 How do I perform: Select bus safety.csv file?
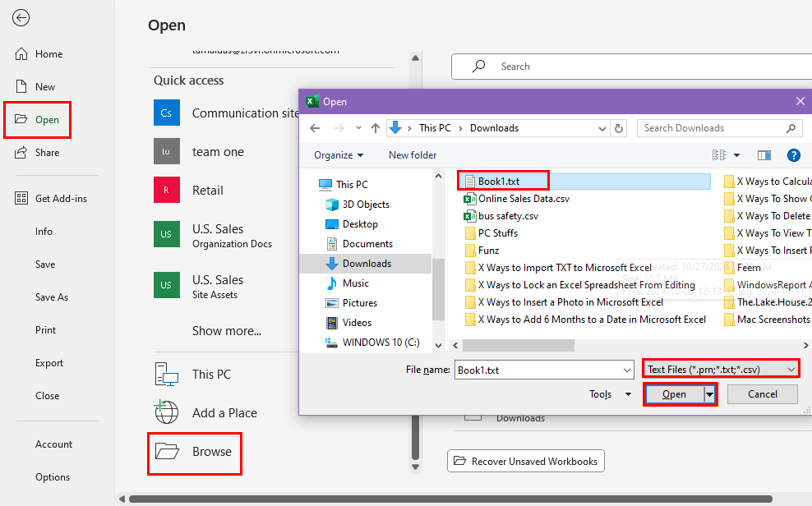coord(501,216)
